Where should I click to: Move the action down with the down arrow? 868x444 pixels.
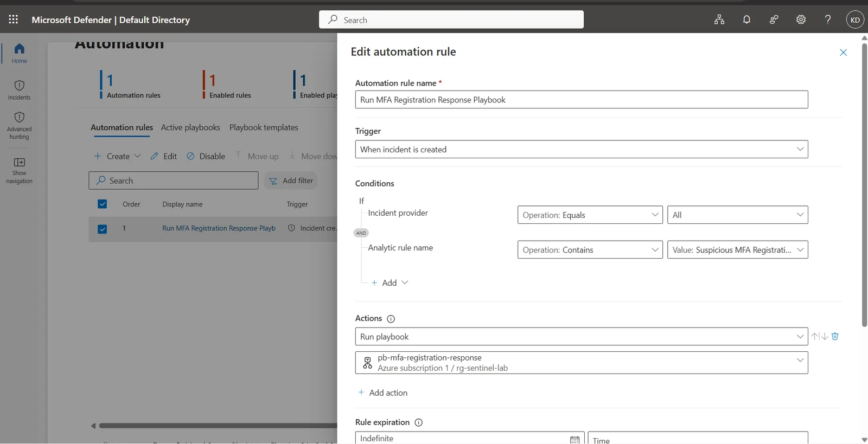[x=825, y=336]
